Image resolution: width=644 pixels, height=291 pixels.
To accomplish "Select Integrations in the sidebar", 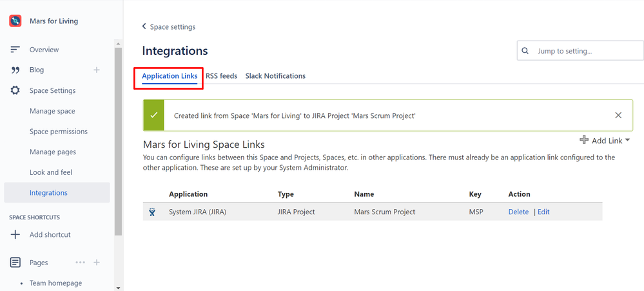I will 57,193.
